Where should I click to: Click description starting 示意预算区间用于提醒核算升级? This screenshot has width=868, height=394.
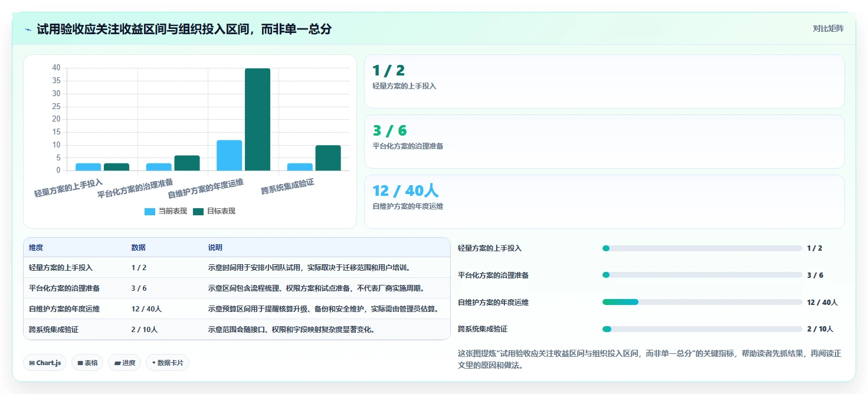(x=323, y=309)
